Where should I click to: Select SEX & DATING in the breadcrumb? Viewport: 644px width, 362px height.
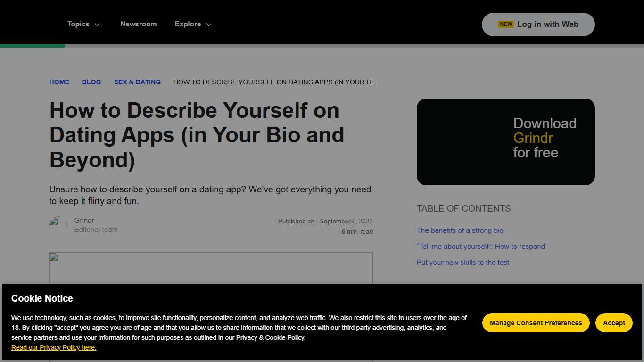tap(137, 82)
